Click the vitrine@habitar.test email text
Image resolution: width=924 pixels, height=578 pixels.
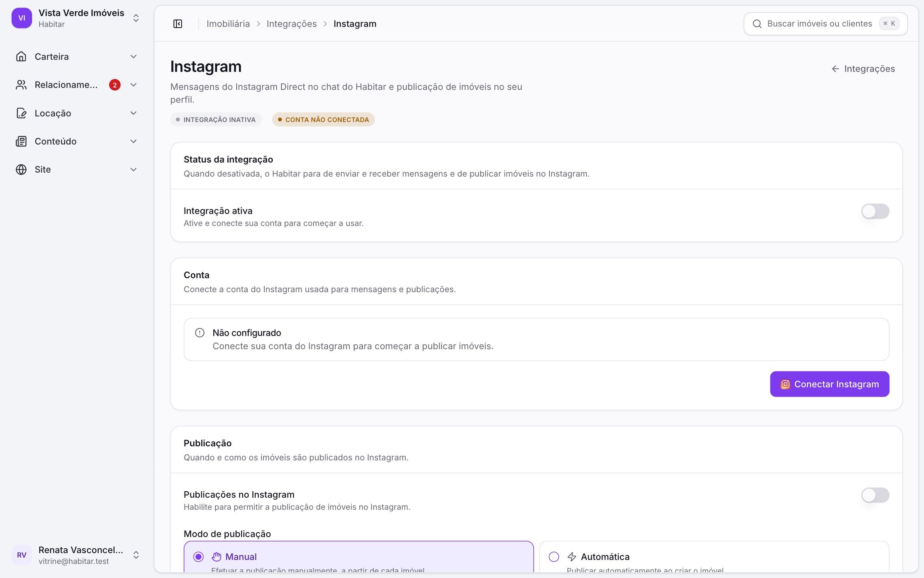tap(74, 561)
